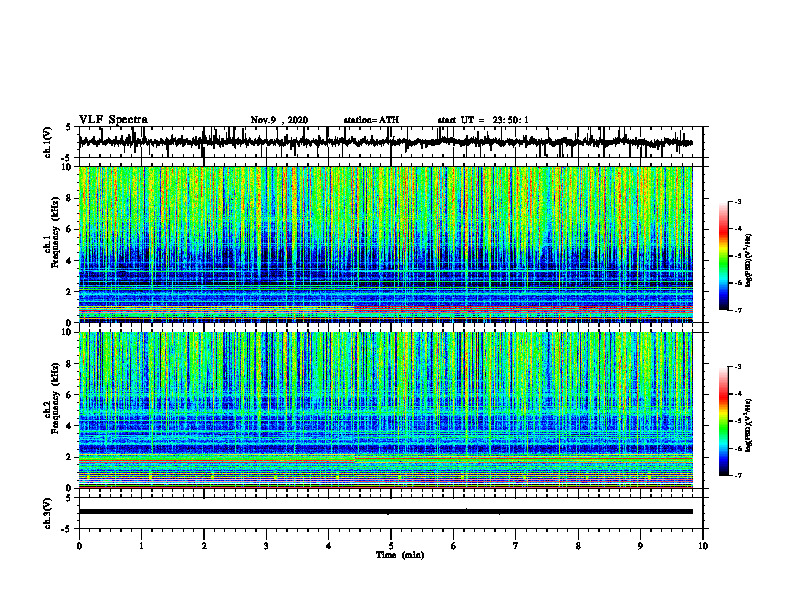Screen dimensions: 792x612
Task: Click the 'Time (min)' axis title
Action: pyautogui.click(x=400, y=555)
